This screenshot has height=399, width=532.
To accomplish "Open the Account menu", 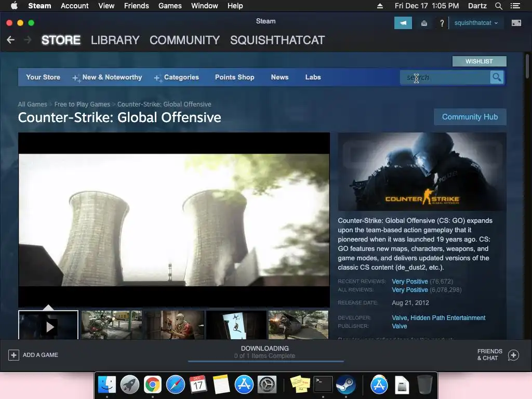I will [x=75, y=6].
